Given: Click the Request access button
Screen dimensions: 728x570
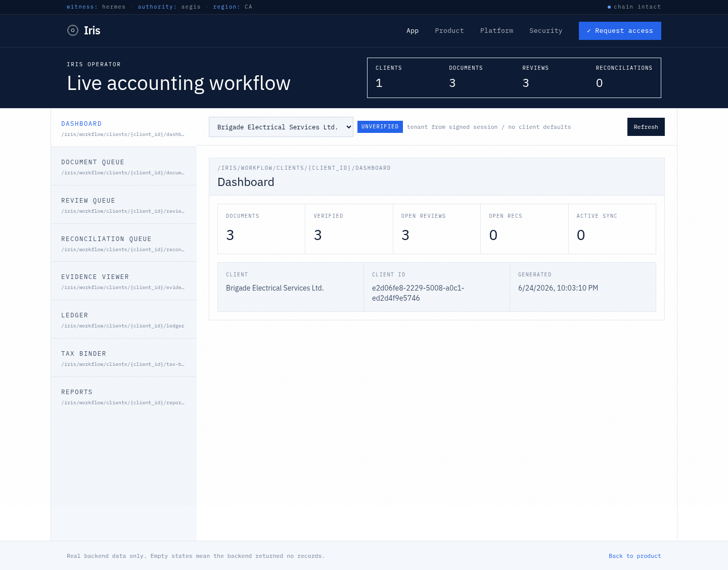Looking at the screenshot, I should pos(620,31).
